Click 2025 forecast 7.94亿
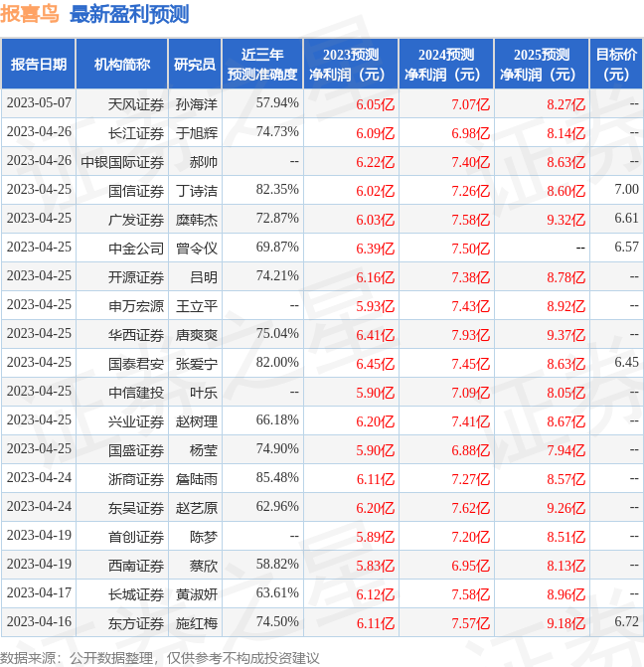 (x=565, y=450)
